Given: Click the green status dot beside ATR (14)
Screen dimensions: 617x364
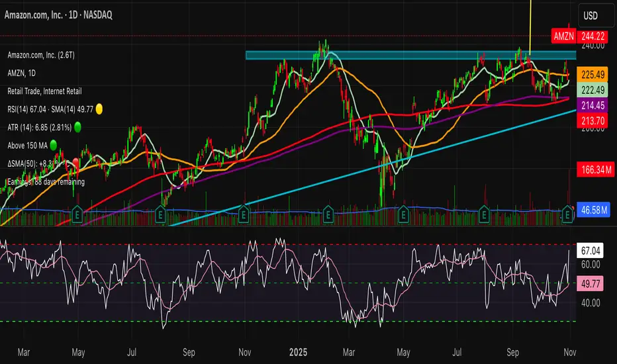Looking at the screenshot, I should click(x=77, y=127).
